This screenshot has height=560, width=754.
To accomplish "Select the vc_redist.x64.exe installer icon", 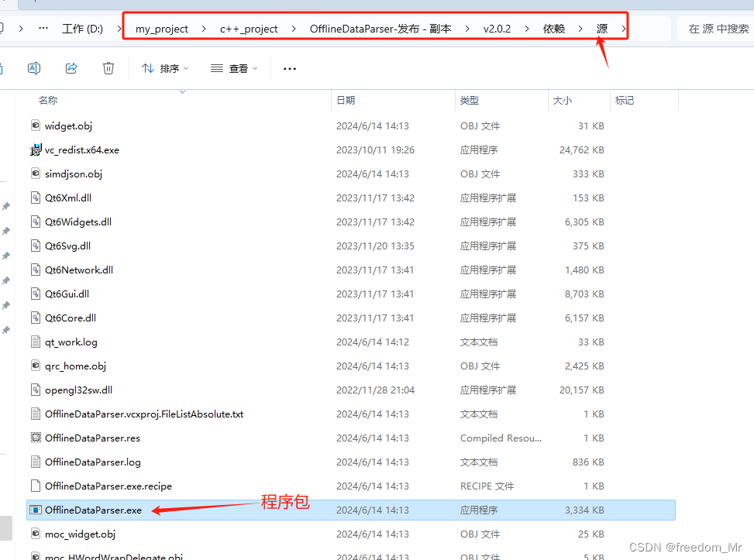I will pos(36,149).
